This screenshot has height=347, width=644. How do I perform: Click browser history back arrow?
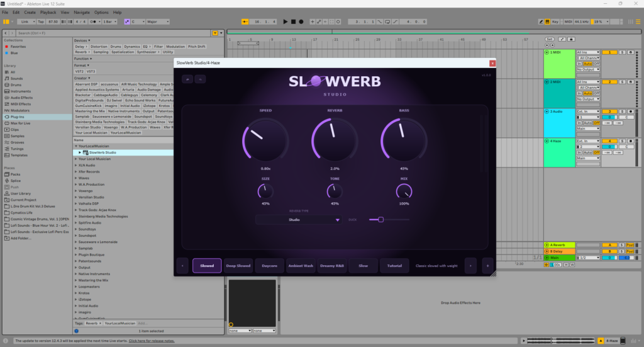tap(6, 33)
